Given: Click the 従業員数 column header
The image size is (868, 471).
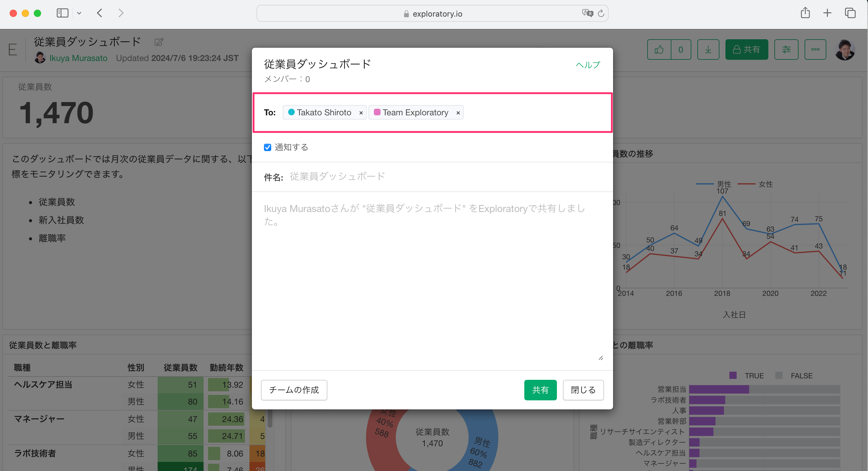Looking at the screenshot, I should pos(180,367).
